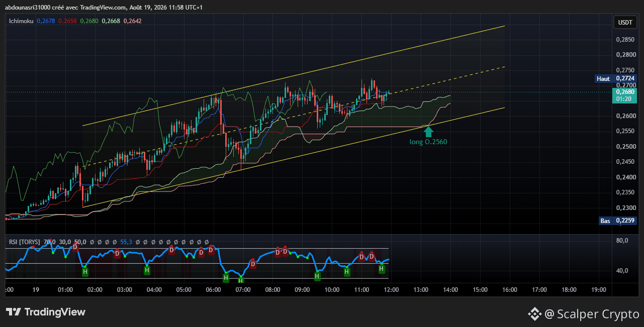Click the 0,2850 price axis label
The width and height of the screenshot is (644, 327).
pos(625,39)
